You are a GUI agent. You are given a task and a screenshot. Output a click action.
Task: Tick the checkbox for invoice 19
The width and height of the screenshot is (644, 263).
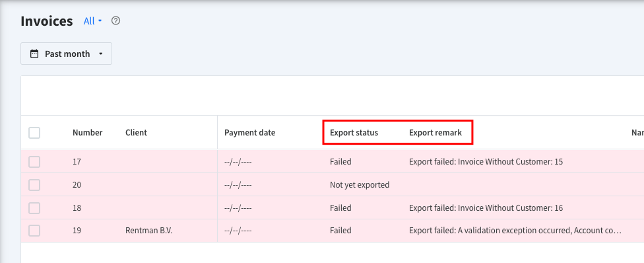(x=34, y=231)
